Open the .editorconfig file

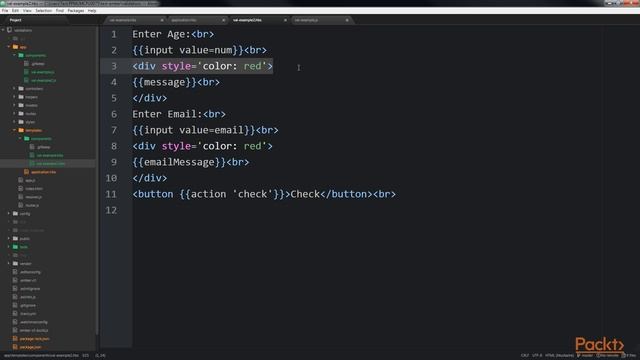tap(30, 272)
